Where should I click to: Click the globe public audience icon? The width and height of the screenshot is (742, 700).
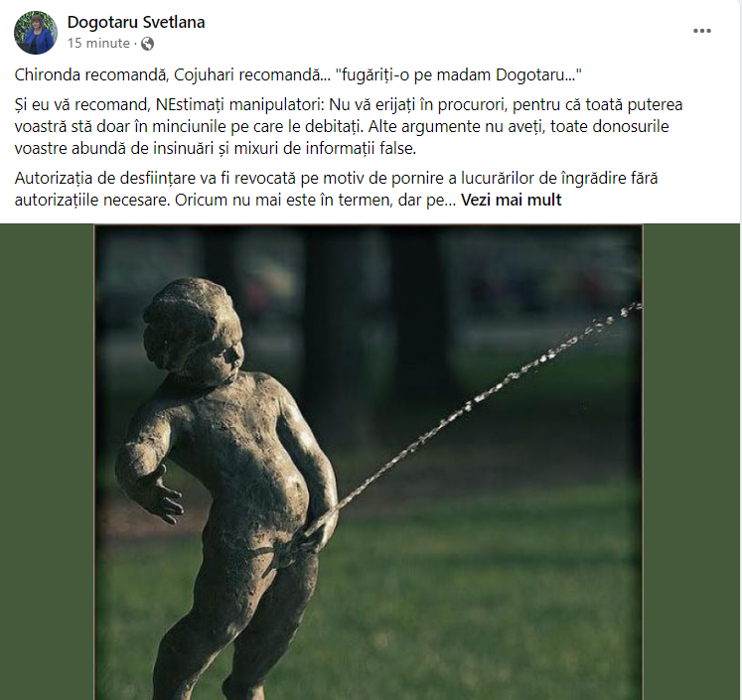coord(148,44)
